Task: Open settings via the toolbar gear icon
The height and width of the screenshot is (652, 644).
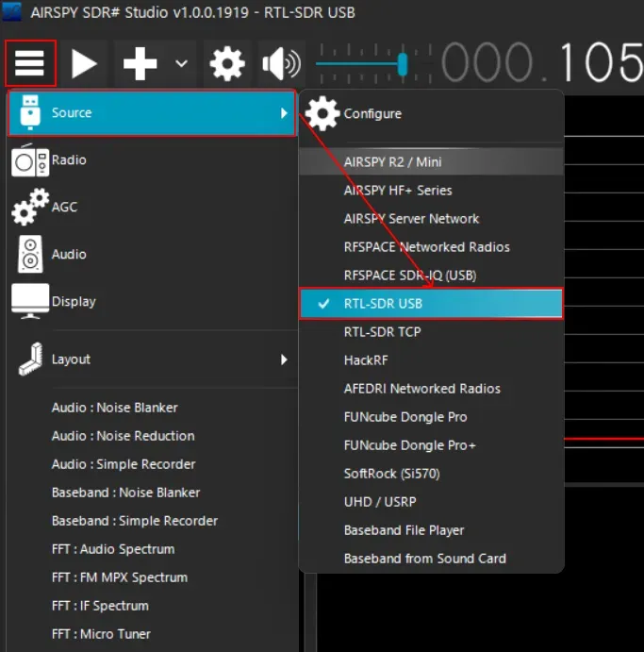Action: coord(227,63)
